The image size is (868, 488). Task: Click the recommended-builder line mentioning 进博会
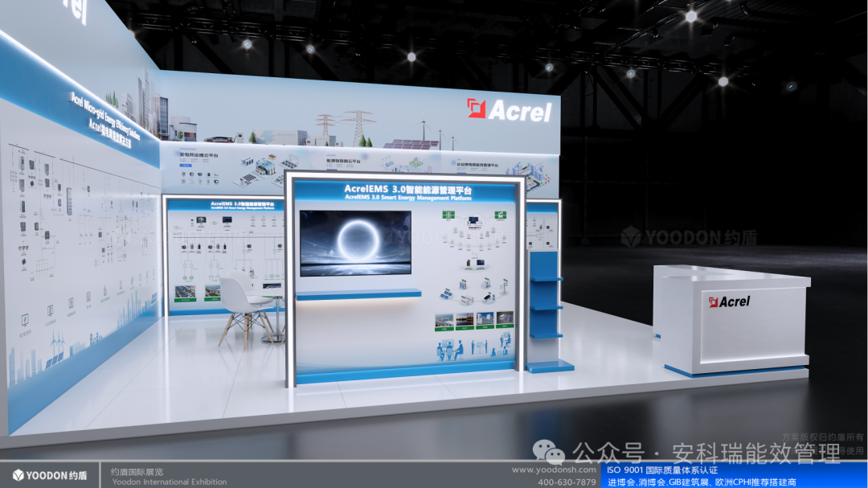tap(702, 482)
